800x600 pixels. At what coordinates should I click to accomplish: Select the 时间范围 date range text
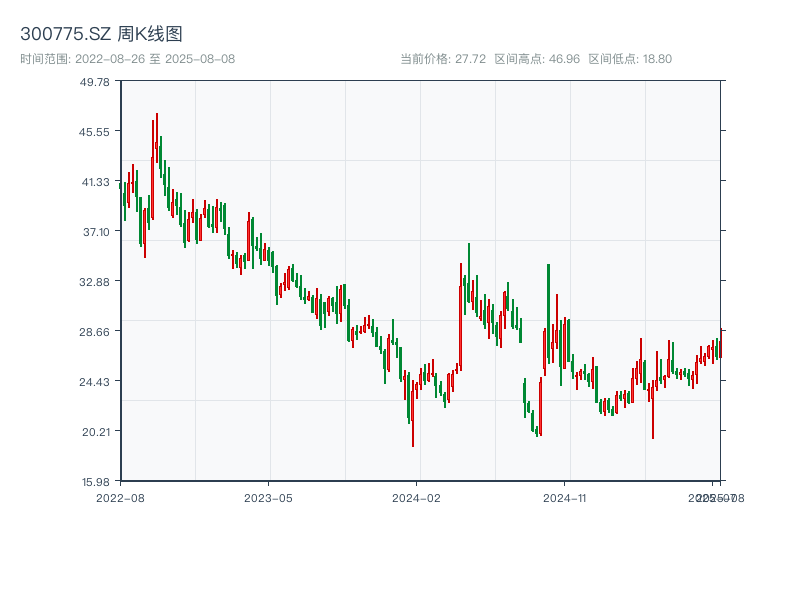(127, 59)
